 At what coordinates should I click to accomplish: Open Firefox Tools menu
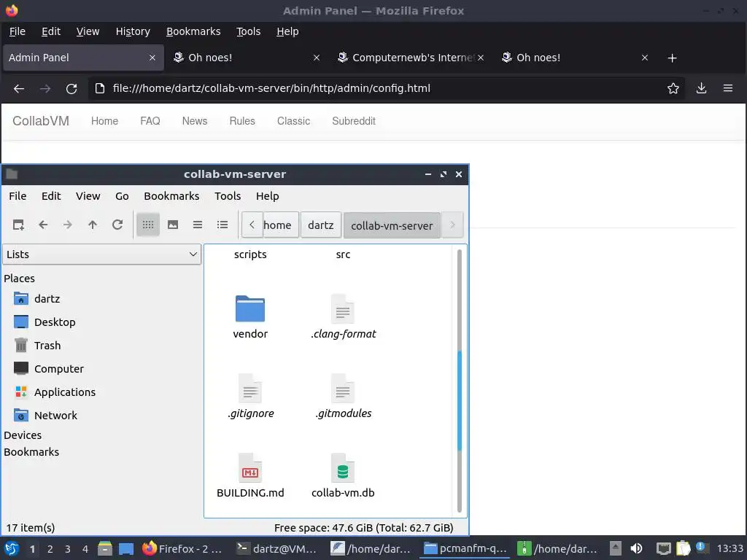click(x=248, y=31)
